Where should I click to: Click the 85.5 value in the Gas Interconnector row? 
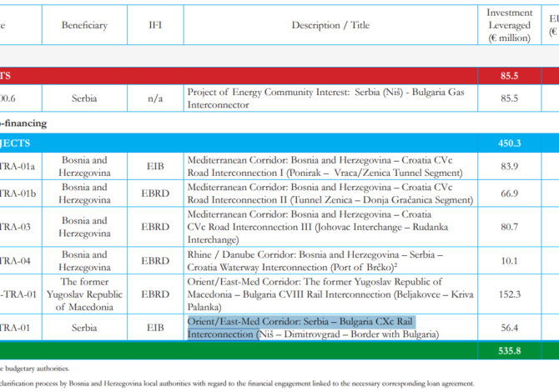509,98
